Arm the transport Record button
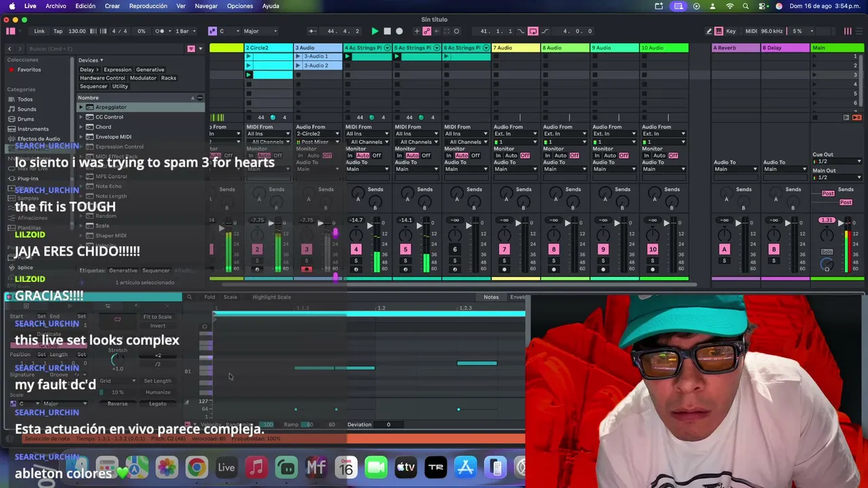 pos(399,31)
